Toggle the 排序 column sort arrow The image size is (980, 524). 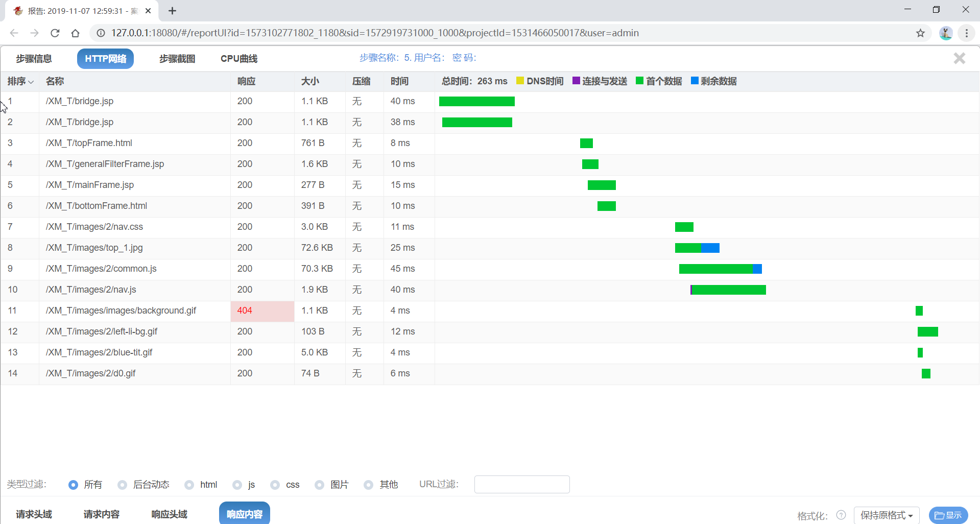[x=31, y=82]
